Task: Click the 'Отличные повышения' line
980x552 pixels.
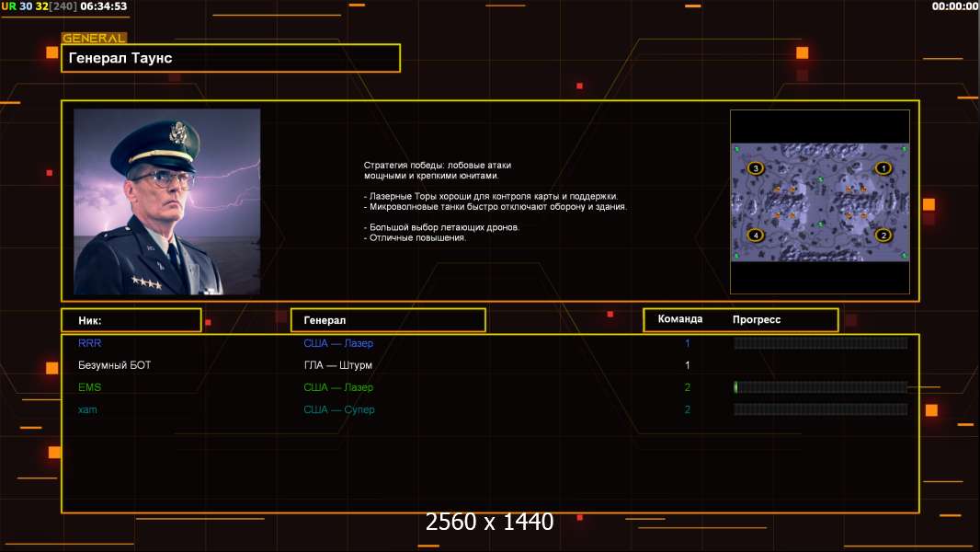Action: pyautogui.click(x=415, y=238)
